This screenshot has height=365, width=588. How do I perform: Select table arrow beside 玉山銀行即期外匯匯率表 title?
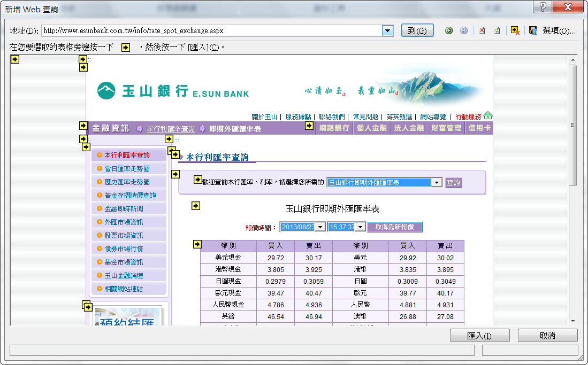[x=196, y=206]
